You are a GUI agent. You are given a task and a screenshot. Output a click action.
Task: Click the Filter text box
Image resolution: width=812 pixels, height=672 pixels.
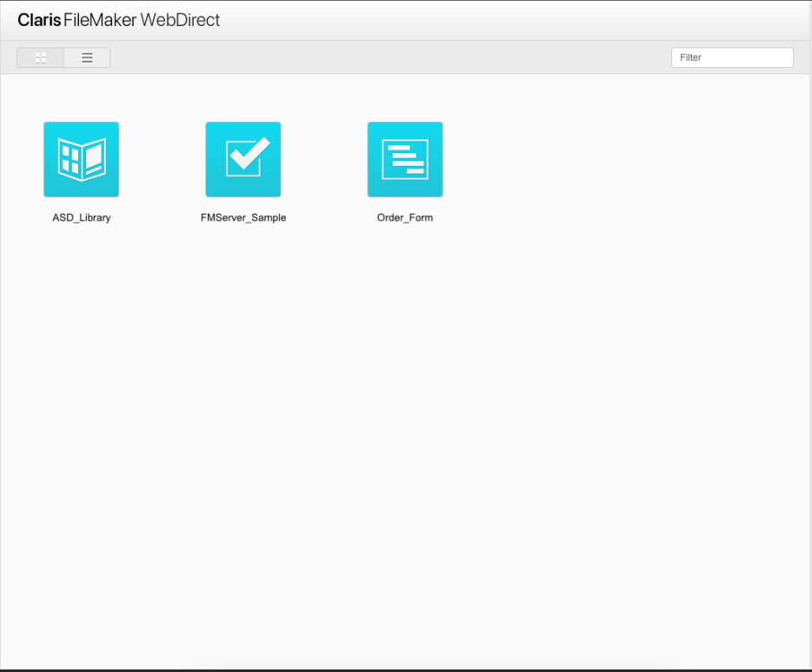click(731, 57)
